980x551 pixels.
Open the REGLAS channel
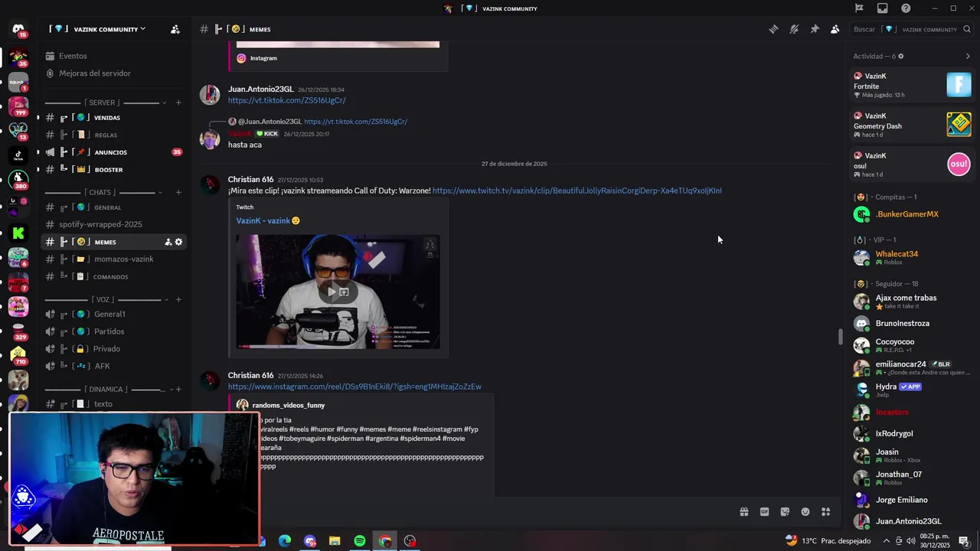(x=113, y=135)
